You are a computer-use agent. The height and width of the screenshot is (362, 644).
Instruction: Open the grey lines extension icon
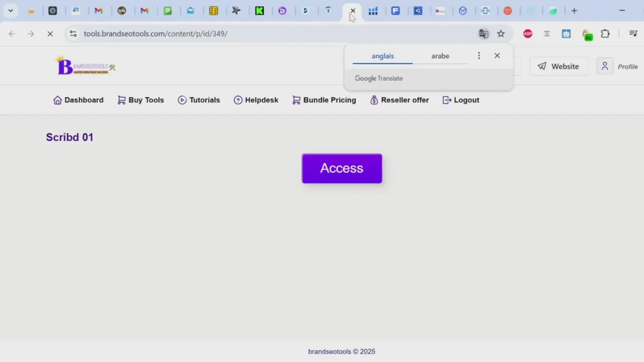(x=547, y=34)
